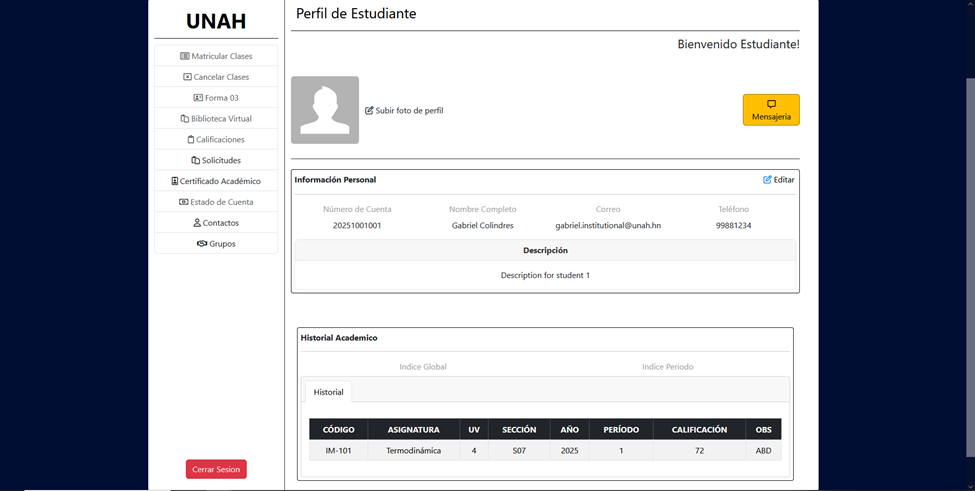Click Subir foto de perfil link

(x=404, y=111)
